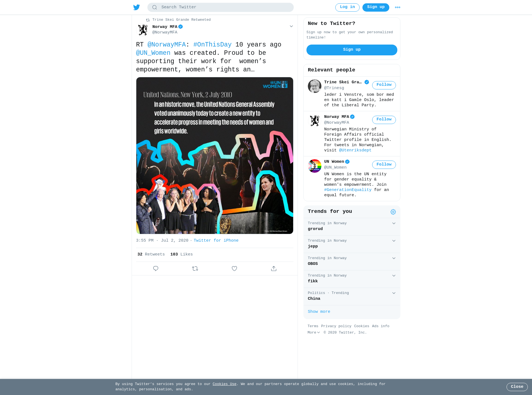Viewport: 532px width, 395px height.
Task: Click the Norway MFA lion avatar on tweet
Action: coord(143,30)
